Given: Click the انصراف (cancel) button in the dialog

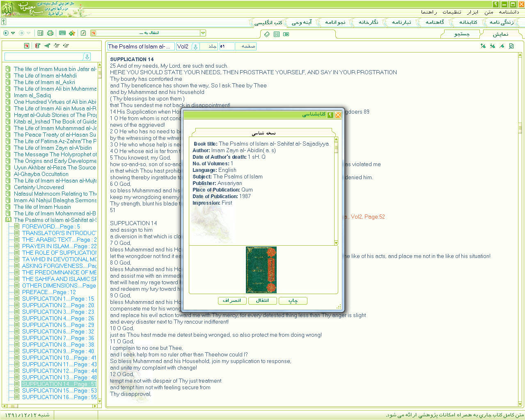Looking at the screenshot, I should pyautogui.click(x=232, y=301).
